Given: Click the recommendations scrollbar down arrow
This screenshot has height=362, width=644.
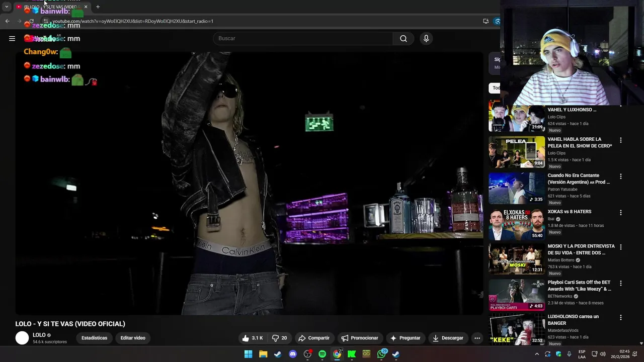Looking at the screenshot, I should (x=641, y=343).
